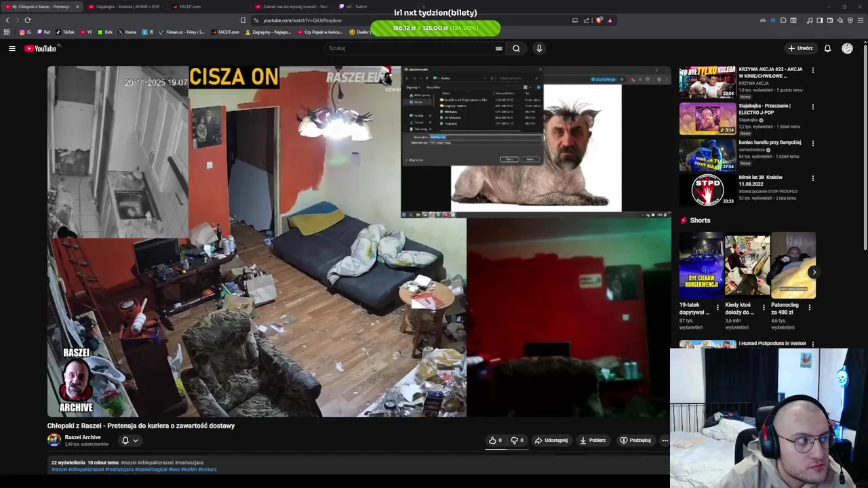
Task: Click the YouTube search magnifier button
Action: [516, 48]
